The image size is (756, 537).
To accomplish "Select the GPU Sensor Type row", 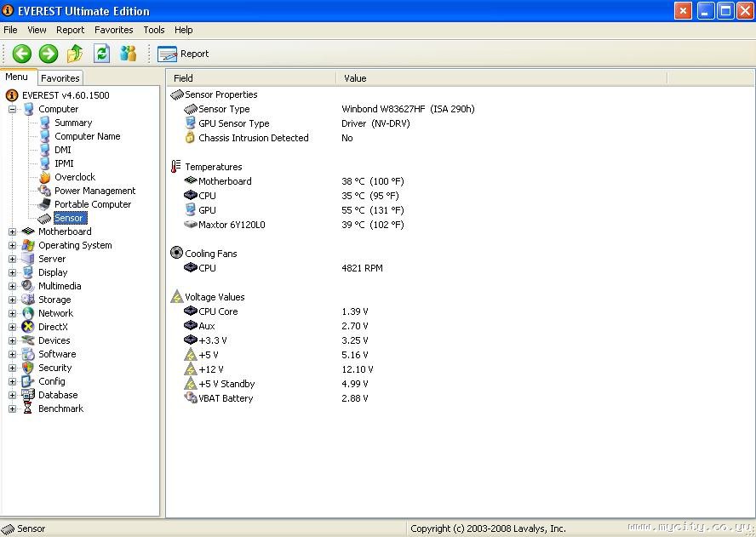I will tap(234, 123).
